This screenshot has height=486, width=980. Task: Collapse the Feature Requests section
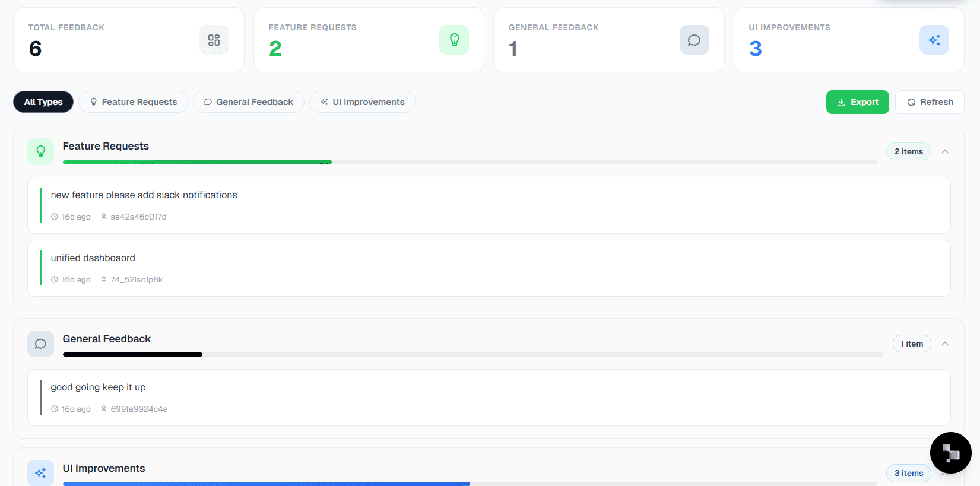945,151
